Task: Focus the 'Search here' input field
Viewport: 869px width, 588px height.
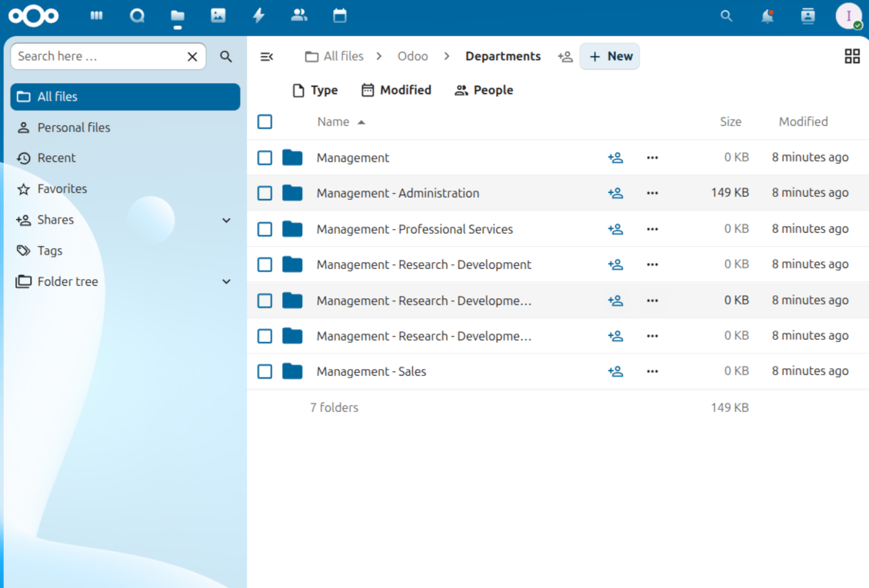Action: [x=98, y=56]
